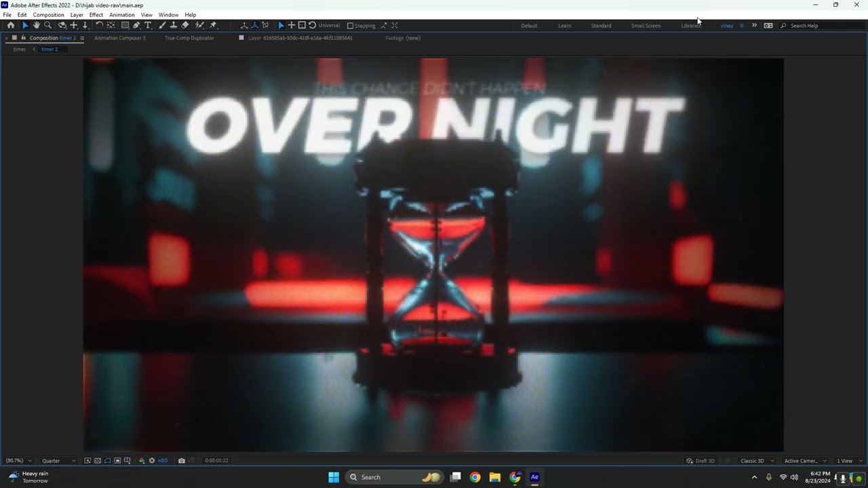
Task: Select the Hand tool
Action: pos(37,25)
